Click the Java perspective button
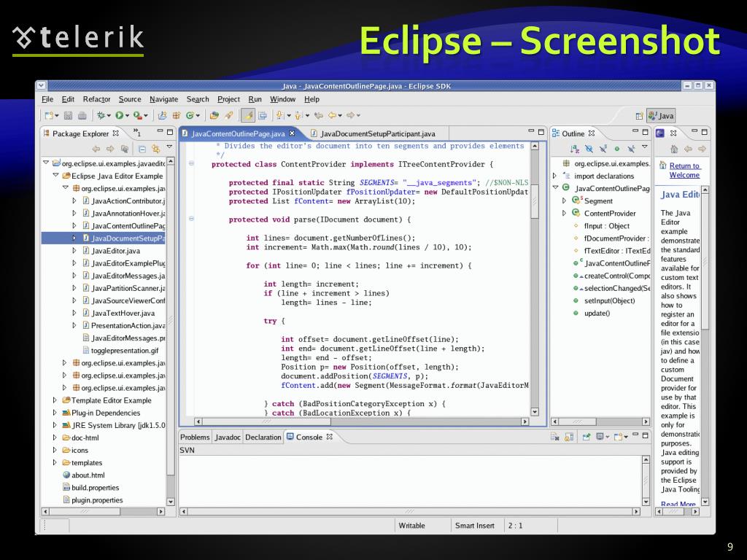 click(x=661, y=116)
